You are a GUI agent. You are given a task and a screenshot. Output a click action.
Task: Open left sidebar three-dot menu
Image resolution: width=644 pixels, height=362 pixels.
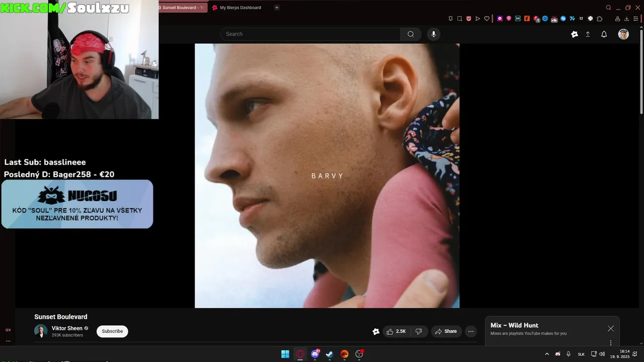pyautogui.click(x=8, y=341)
